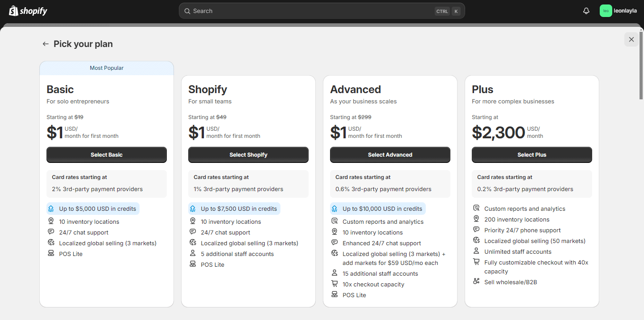Click the magnifier icon in the search bar
Screen dimensions: 644x320
[x=187, y=11]
